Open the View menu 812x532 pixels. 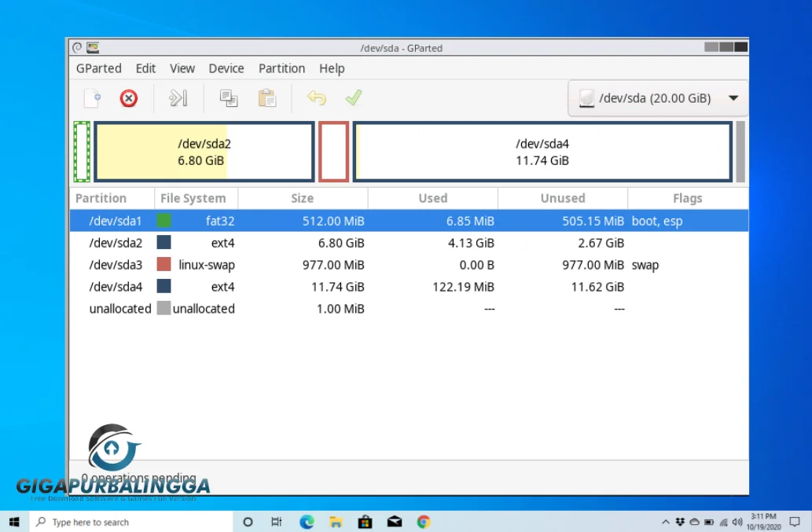click(x=182, y=68)
